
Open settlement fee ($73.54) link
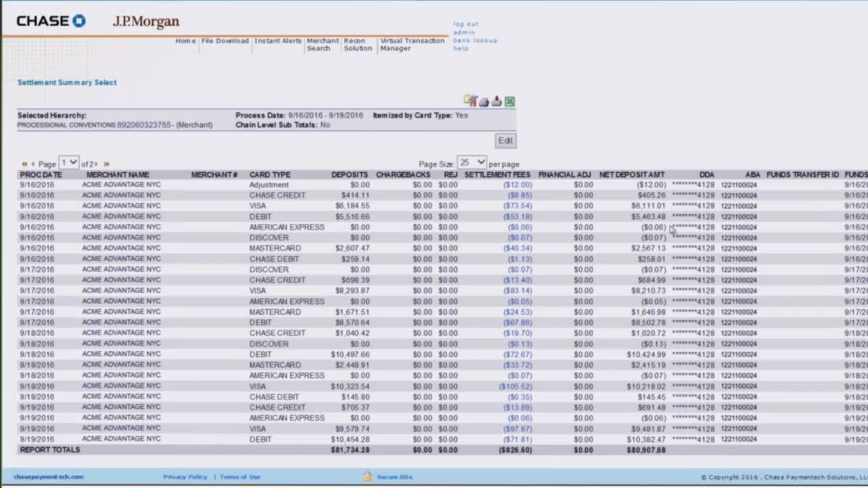517,206
